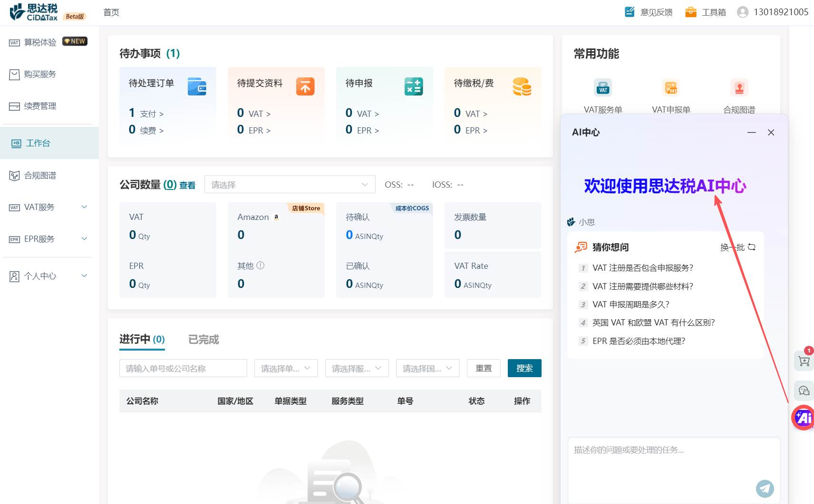Select 续费管理 in the sidebar
This screenshot has width=814, height=504.
click(40, 106)
